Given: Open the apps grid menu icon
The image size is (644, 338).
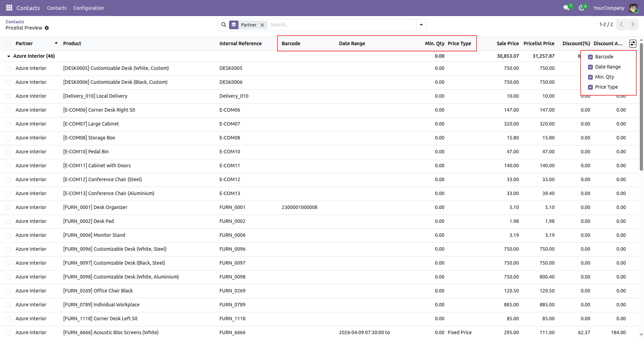Looking at the screenshot, I should [9, 8].
